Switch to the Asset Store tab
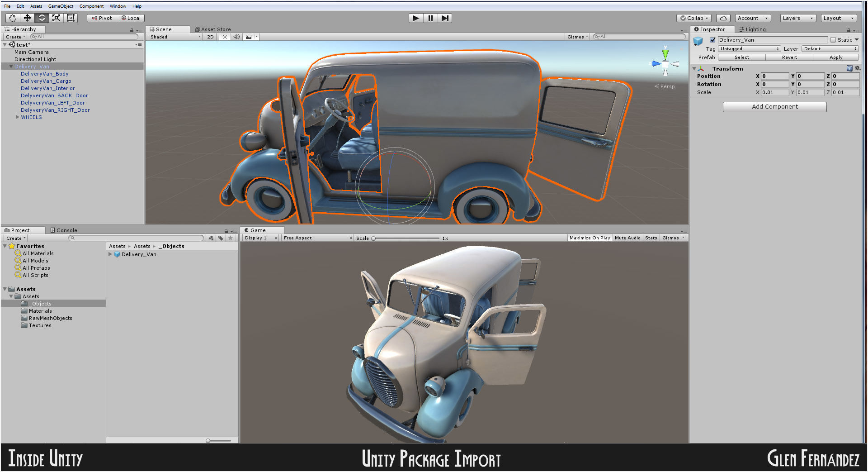The width and height of the screenshot is (868, 472). [x=212, y=29]
